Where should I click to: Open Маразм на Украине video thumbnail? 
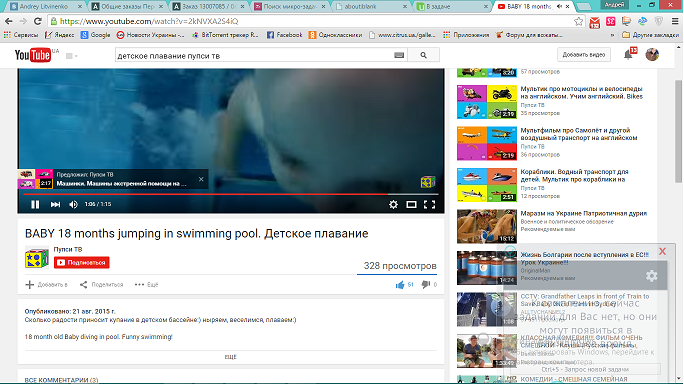coord(487,226)
